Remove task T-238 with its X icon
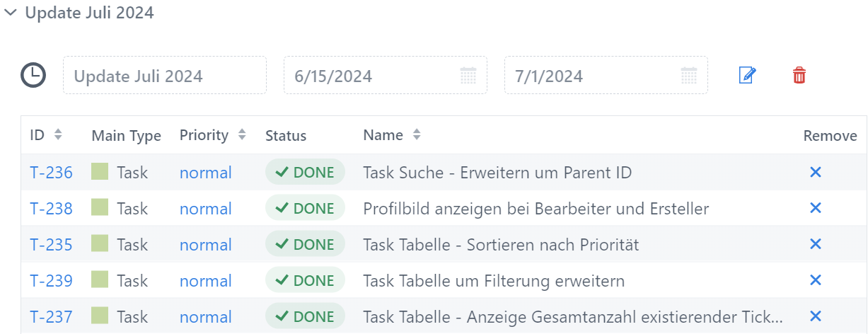The image size is (868, 334). (815, 208)
